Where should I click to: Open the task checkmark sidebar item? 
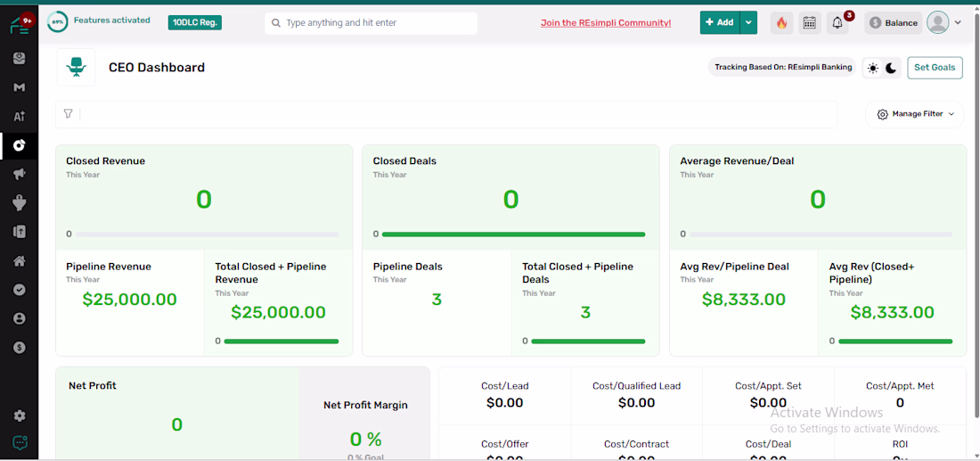pyautogui.click(x=20, y=290)
